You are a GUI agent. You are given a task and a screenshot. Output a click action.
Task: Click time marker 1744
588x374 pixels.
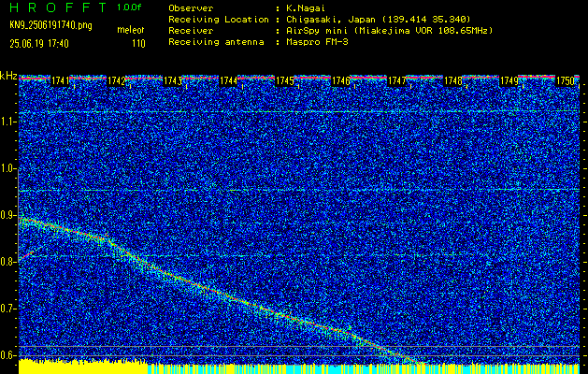pyautogui.click(x=228, y=80)
